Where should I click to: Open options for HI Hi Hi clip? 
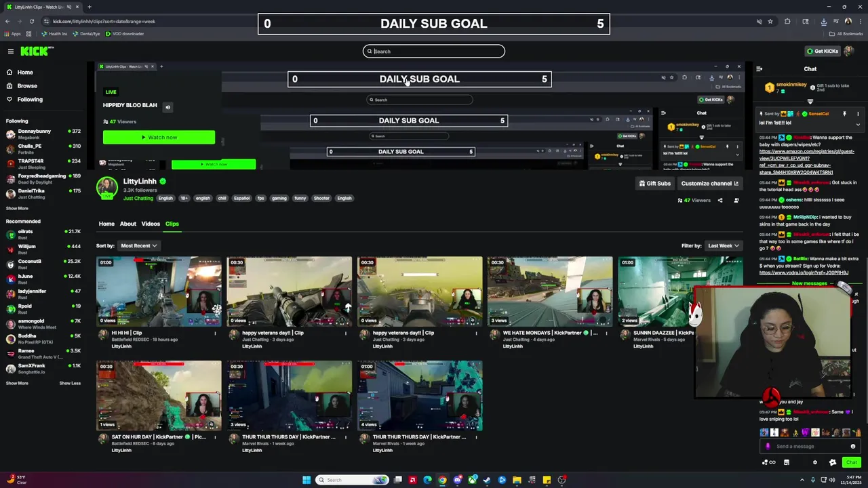pyautogui.click(x=215, y=333)
